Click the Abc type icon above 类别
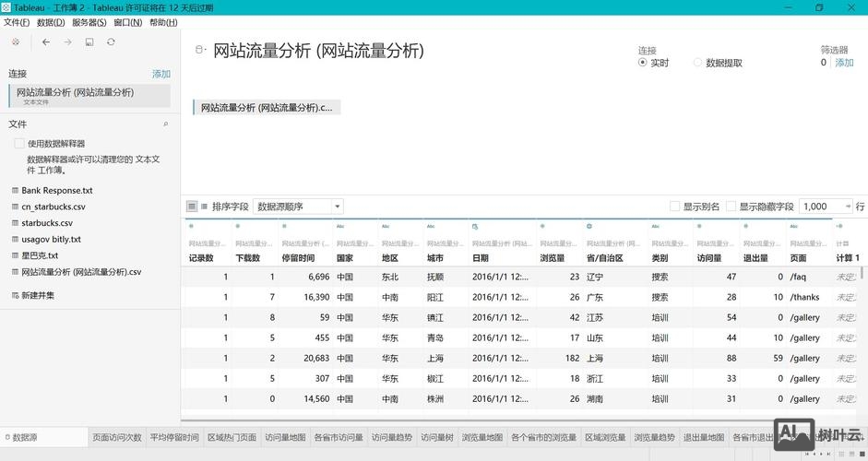The image size is (868, 461). 656,226
